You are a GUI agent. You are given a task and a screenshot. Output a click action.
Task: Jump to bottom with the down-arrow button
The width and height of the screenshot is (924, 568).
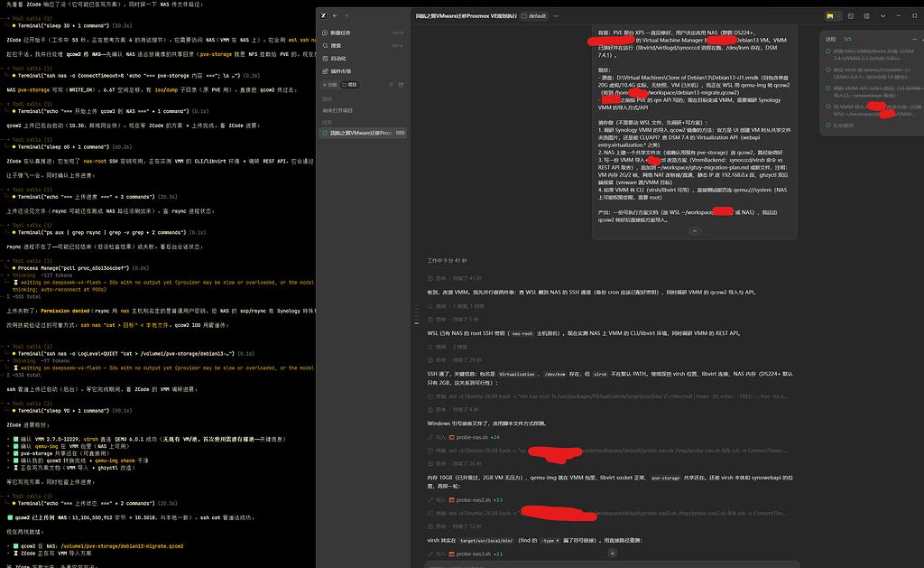click(x=613, y=553)
